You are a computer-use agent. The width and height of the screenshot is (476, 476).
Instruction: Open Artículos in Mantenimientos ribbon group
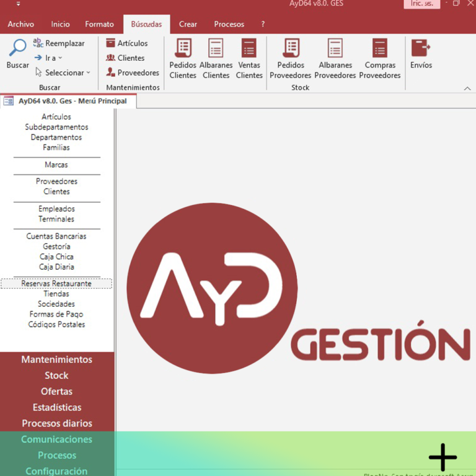(127, 43)
